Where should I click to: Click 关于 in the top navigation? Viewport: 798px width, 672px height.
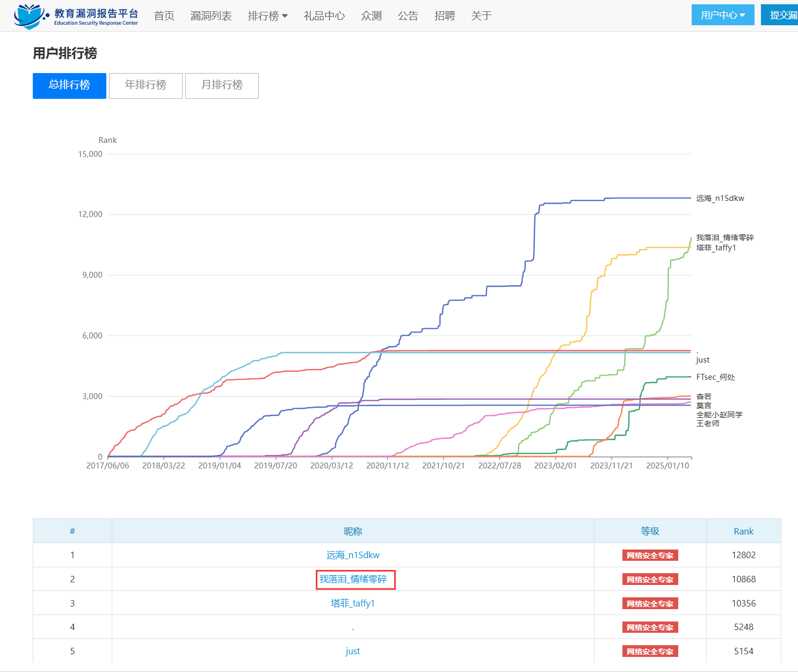point(481,16)
